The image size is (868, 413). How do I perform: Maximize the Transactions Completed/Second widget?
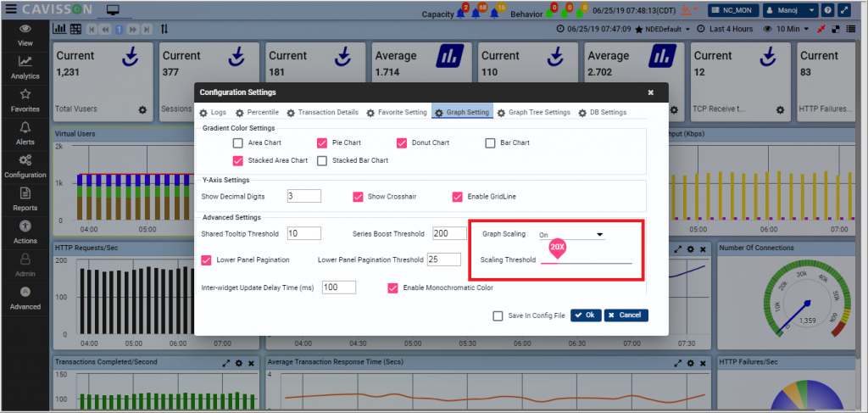(x=225, y=363)
